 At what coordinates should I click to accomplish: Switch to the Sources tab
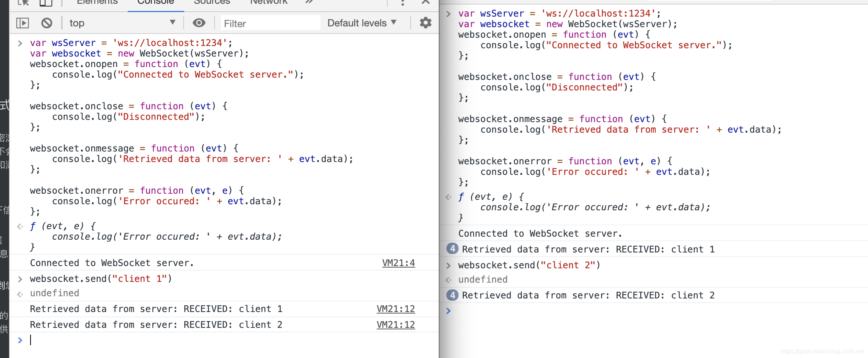click(x=212, y=2)
